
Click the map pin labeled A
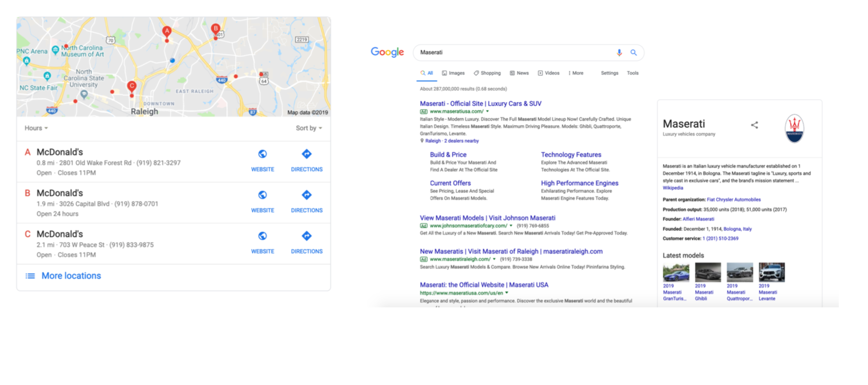(x=167, y=32)
